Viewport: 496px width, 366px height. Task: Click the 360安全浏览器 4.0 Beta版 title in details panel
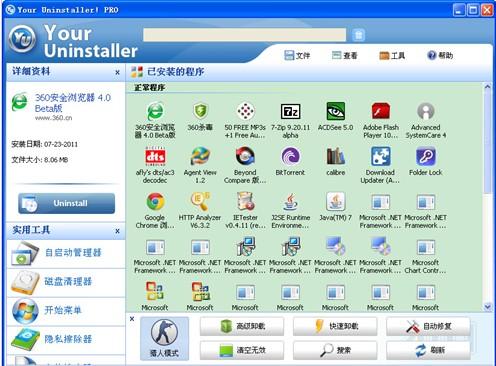pos(73,103)
